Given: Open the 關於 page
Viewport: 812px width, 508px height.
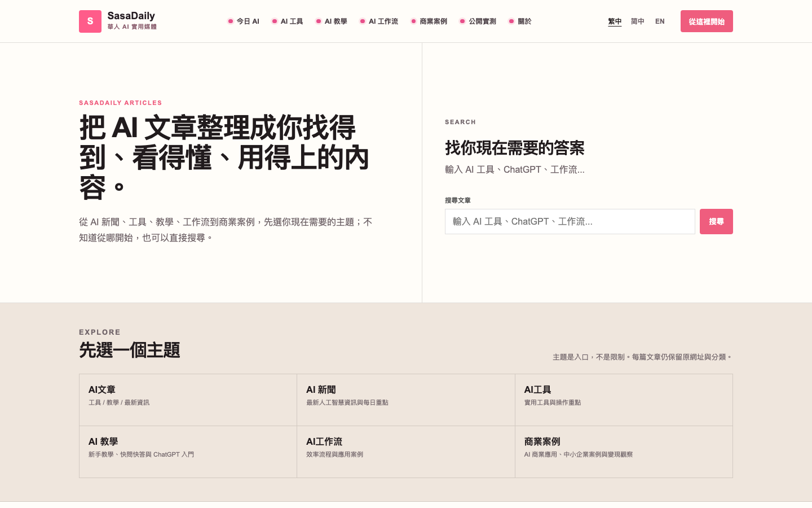Looking at the screenshot, I should click(x=520, y=21).
